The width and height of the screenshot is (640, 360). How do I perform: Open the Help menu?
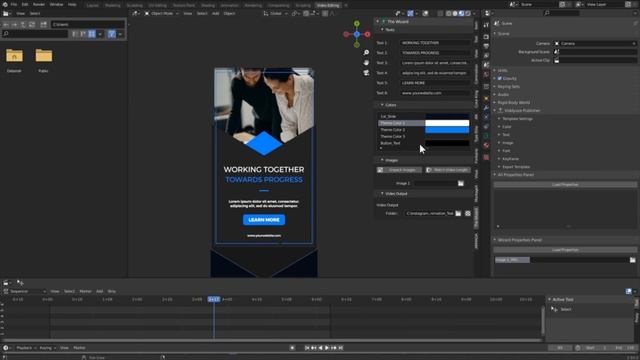pos(72,4)
